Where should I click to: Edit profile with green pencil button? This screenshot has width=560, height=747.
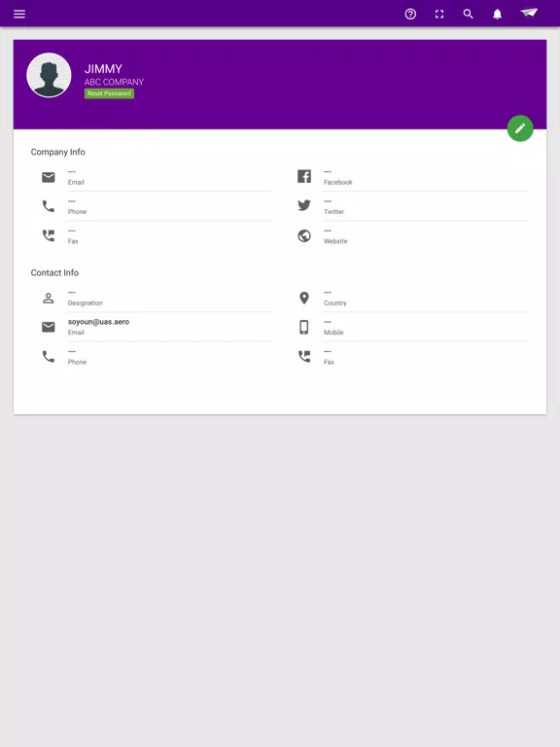pos(520,128)
